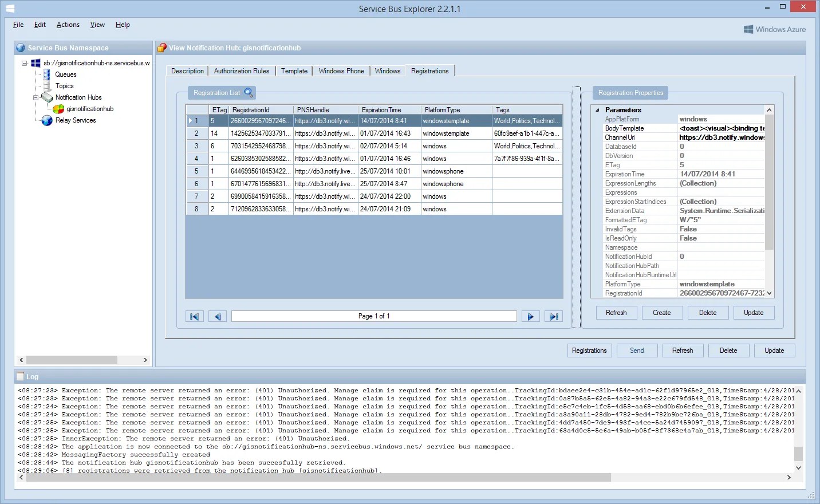Switch to the Description tab
820x504 pixels.
[x=187, y=71]
